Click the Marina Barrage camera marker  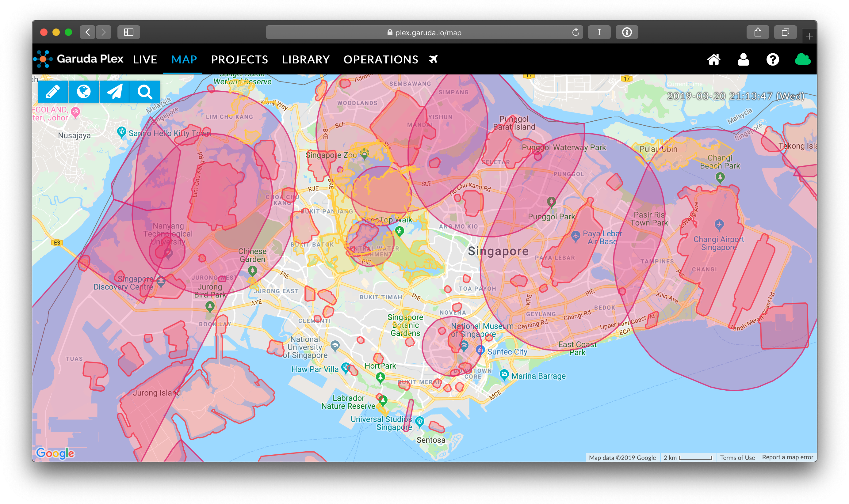(x=504, y=375)
